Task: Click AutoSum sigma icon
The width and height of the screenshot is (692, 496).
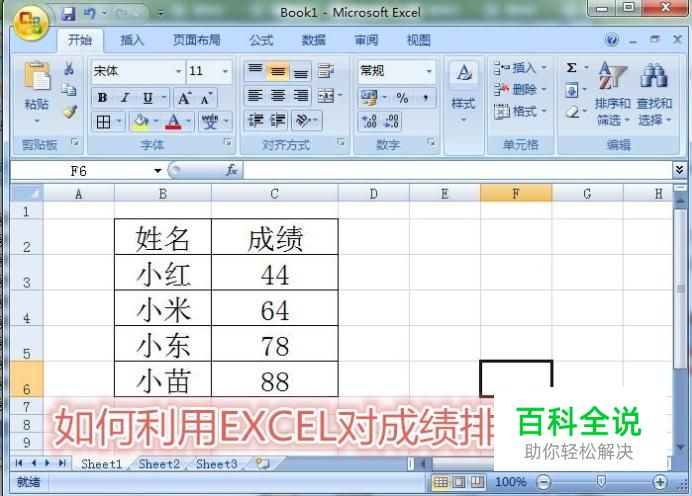Action: click(x=572, y=68)
